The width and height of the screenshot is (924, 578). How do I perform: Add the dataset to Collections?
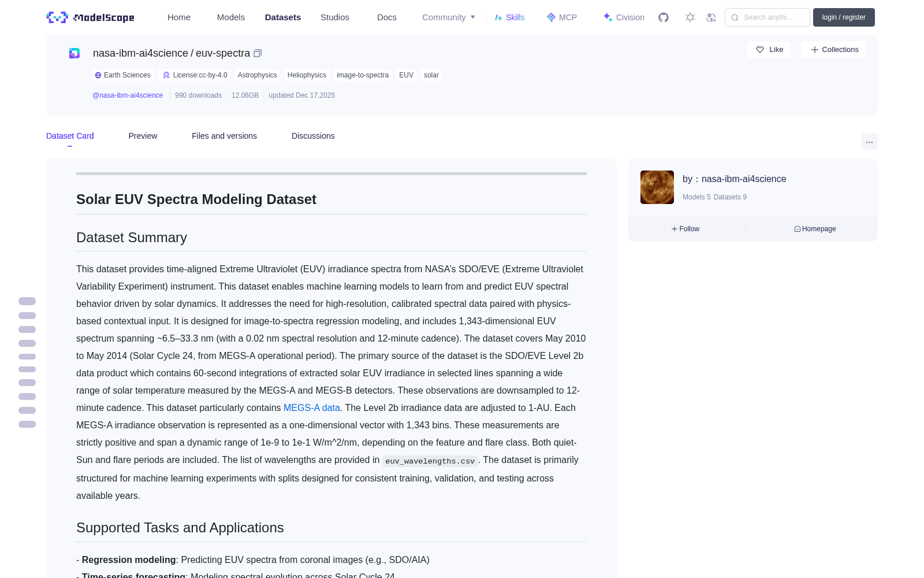(x=834, y=50)
